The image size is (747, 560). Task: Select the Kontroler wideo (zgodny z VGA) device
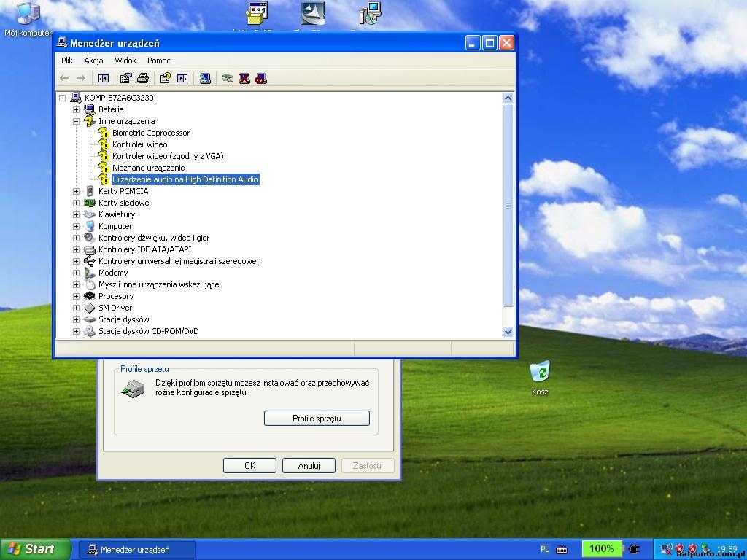click(x=168, y=156)
